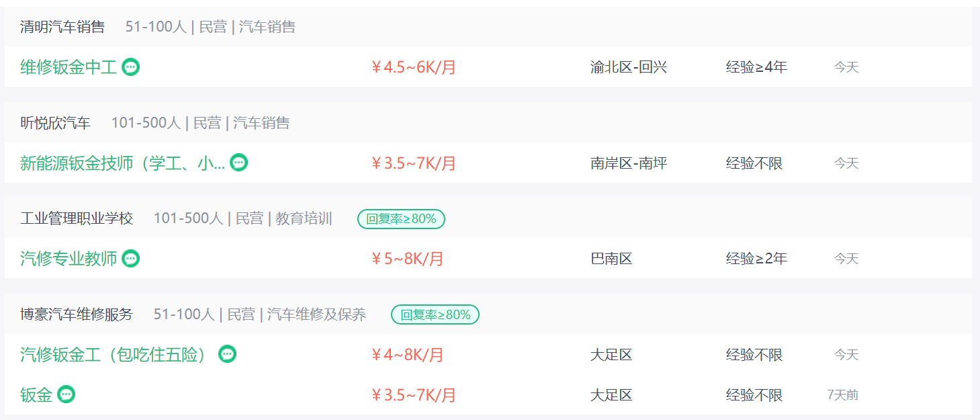Screen dimensions: 980x420
Task: Open the 新能源钣金技师 job posting
Action: pyautogui.click(x=123, y=163)
